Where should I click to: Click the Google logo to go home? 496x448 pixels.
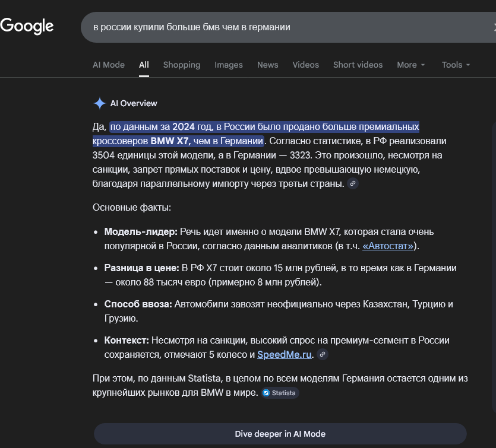point(27,27)
